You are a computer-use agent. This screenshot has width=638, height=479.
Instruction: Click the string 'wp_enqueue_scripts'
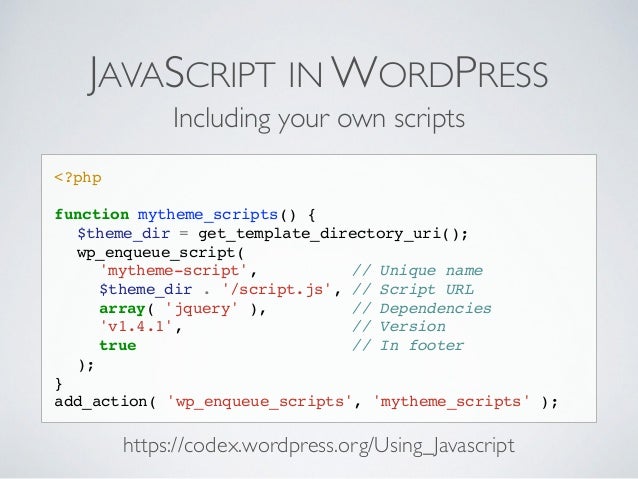(x=260, y=402)
